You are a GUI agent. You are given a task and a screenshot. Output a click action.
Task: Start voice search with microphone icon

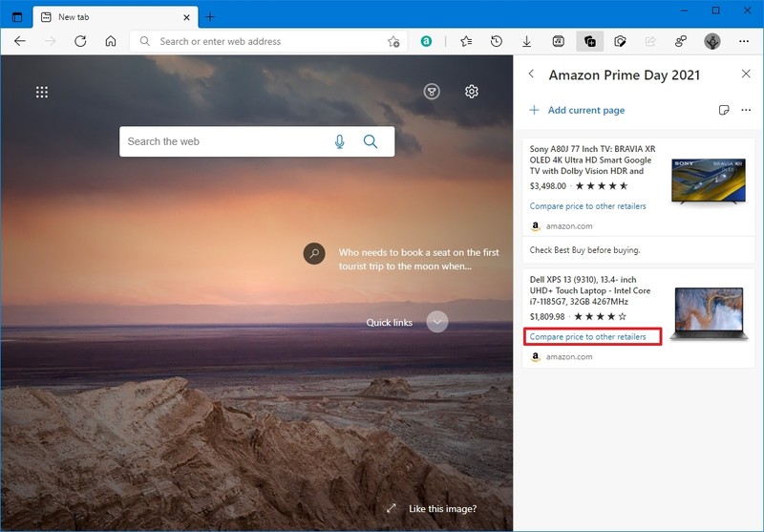click(340, 141)
